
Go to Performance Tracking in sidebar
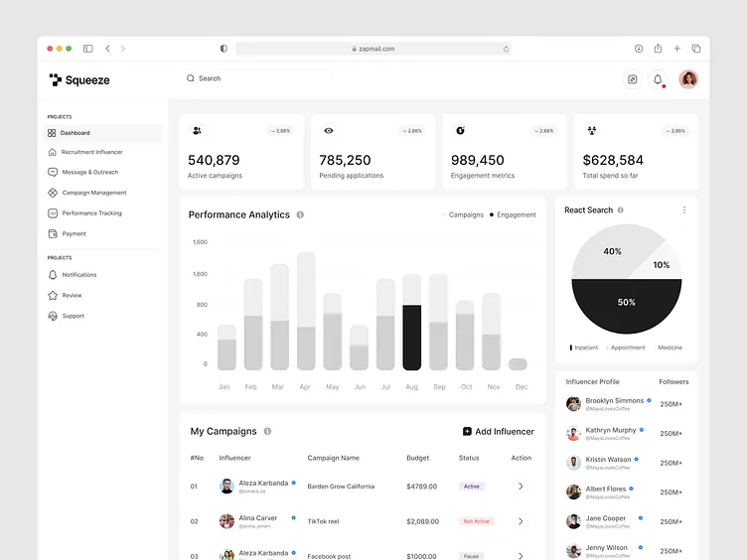click(x=91, y=213)
